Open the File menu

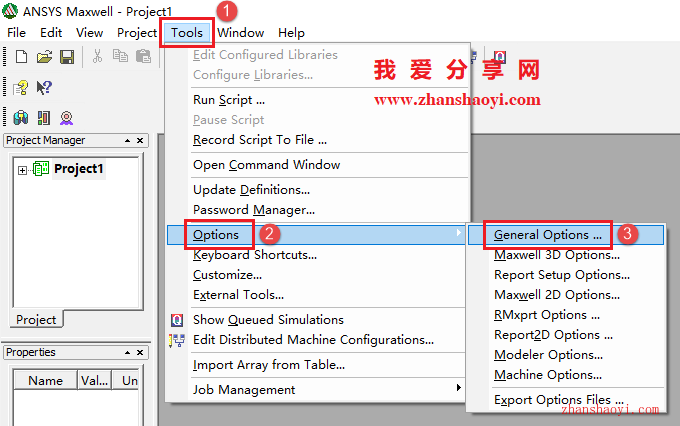tap(16, 33)
